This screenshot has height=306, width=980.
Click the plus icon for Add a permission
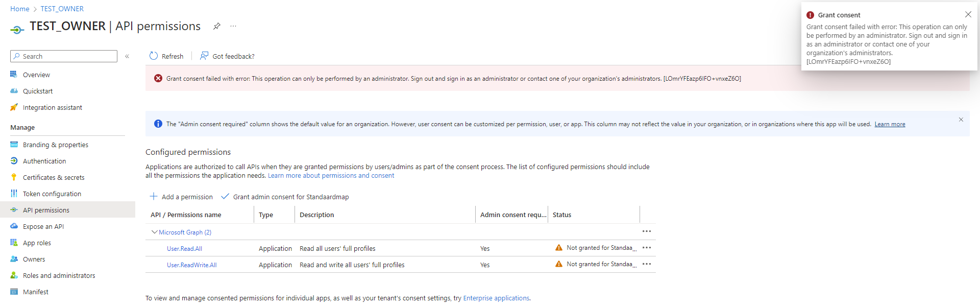[x=153, y=196]
